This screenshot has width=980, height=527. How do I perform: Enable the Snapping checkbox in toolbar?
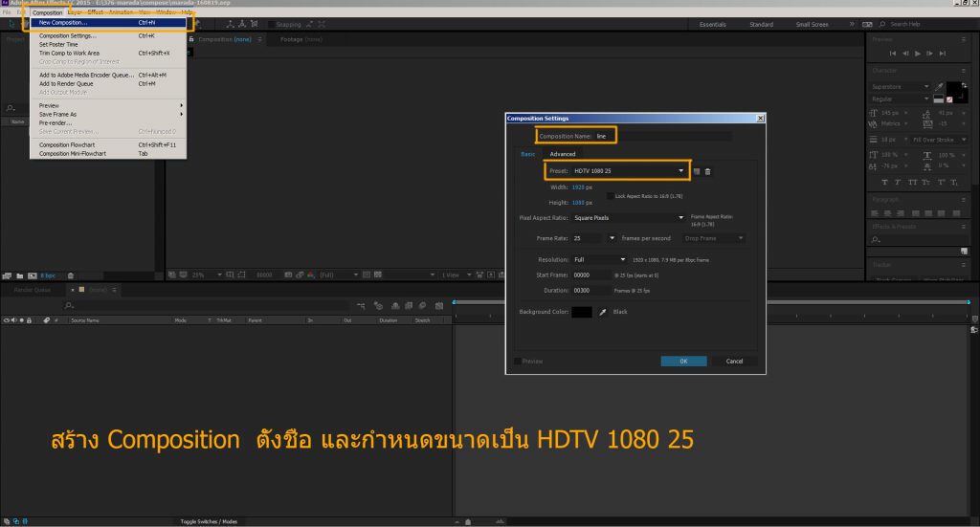click(x=271, y=24)
